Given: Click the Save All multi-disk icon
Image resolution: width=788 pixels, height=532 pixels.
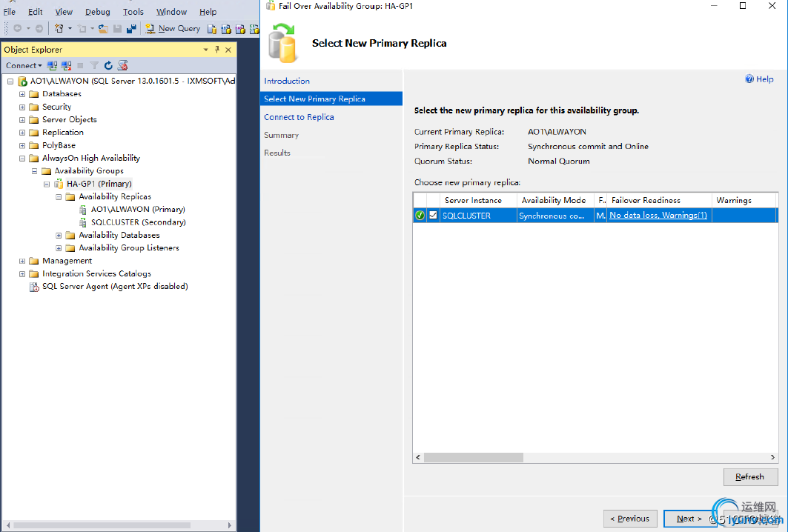Looking at the screenshot, I should point(131,29).
